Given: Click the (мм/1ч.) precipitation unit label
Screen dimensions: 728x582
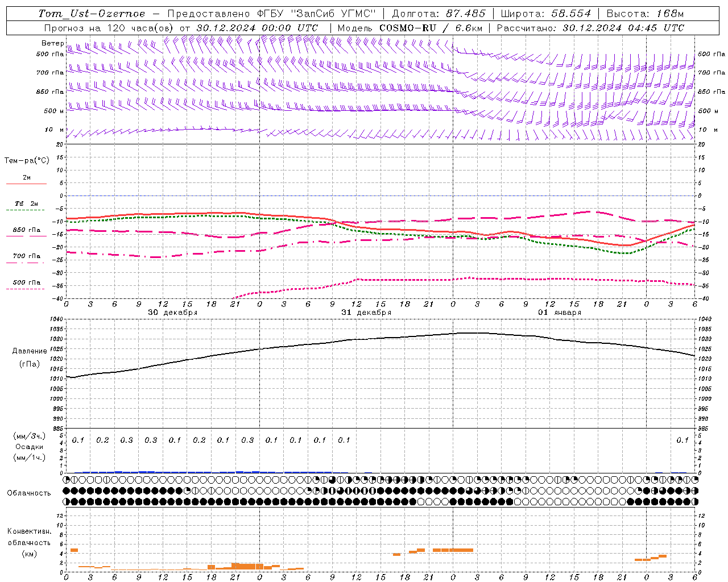Looking at the screenshot, I should click(x=30, y=458).
